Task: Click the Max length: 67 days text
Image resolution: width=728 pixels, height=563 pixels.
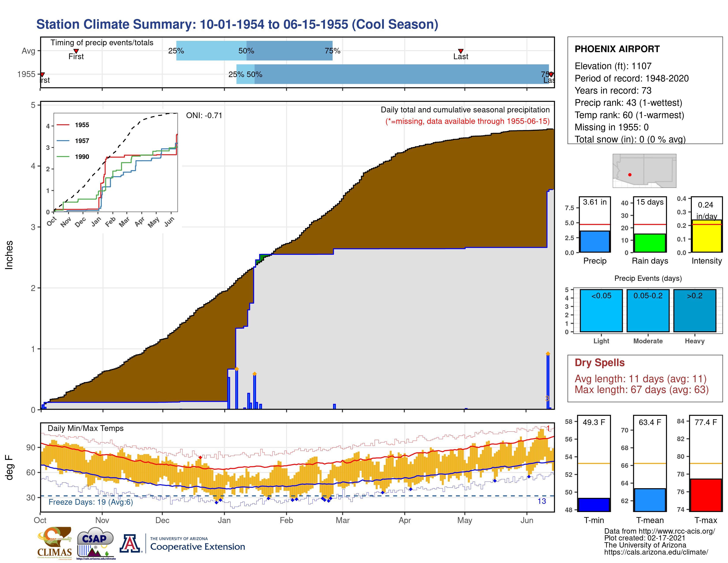Action: (x=642, y=389)
